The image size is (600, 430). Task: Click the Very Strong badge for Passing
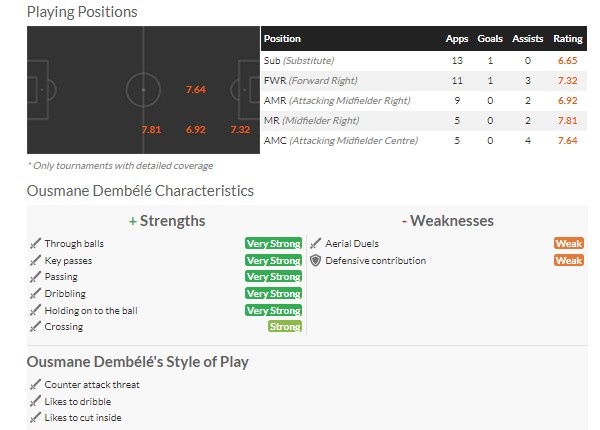click(274, 277)
